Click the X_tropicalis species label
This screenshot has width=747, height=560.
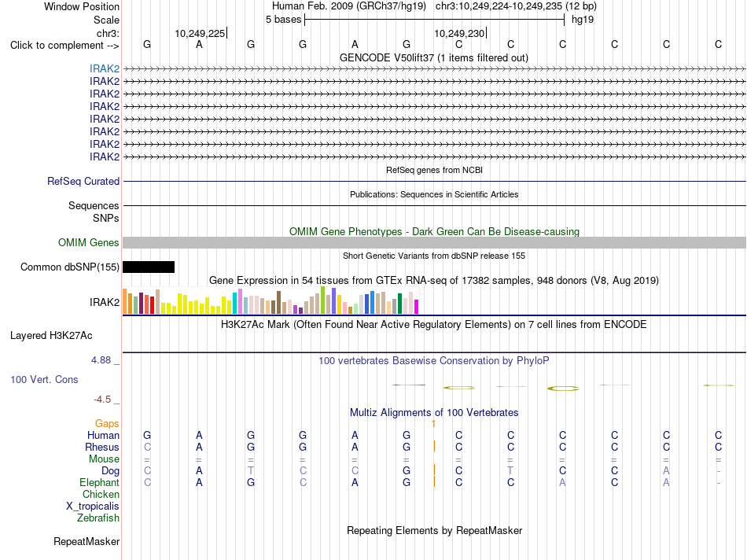point(93,507)
